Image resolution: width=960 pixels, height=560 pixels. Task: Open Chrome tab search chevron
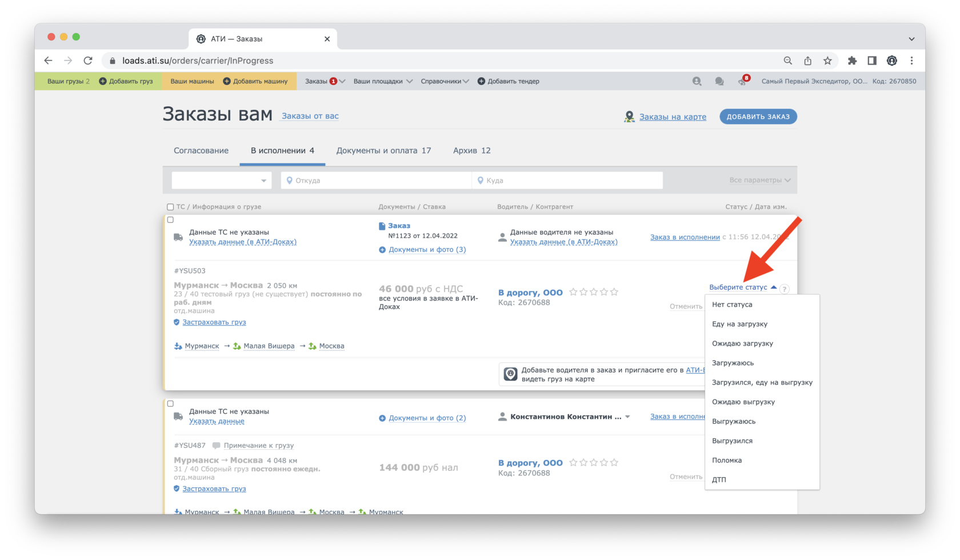coord(911,39)
